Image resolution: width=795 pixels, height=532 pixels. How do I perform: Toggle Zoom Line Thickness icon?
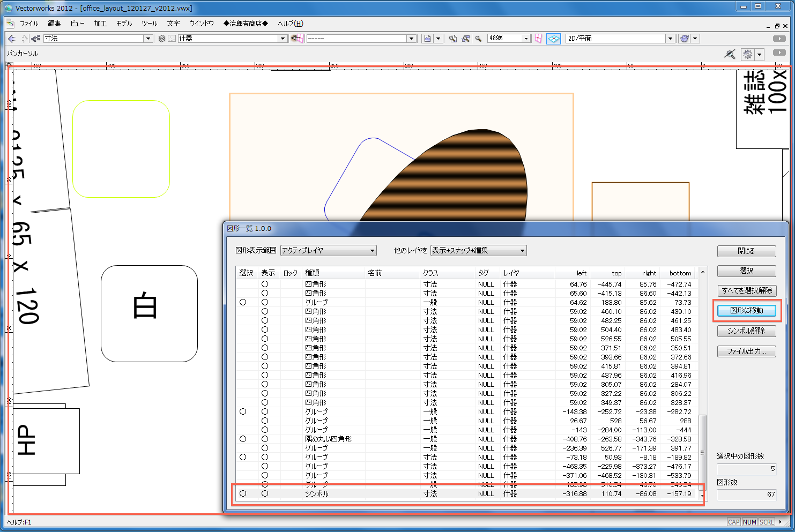point(730,54)
